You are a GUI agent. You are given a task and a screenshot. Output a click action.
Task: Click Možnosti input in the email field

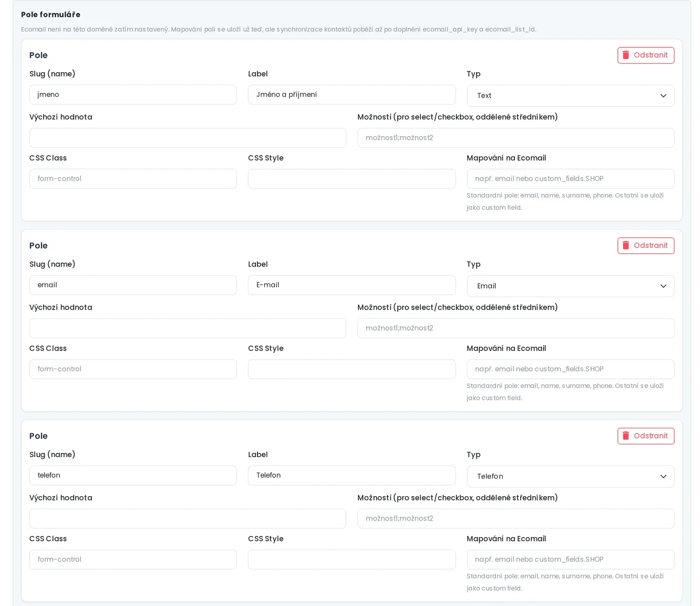pos(516,328)
